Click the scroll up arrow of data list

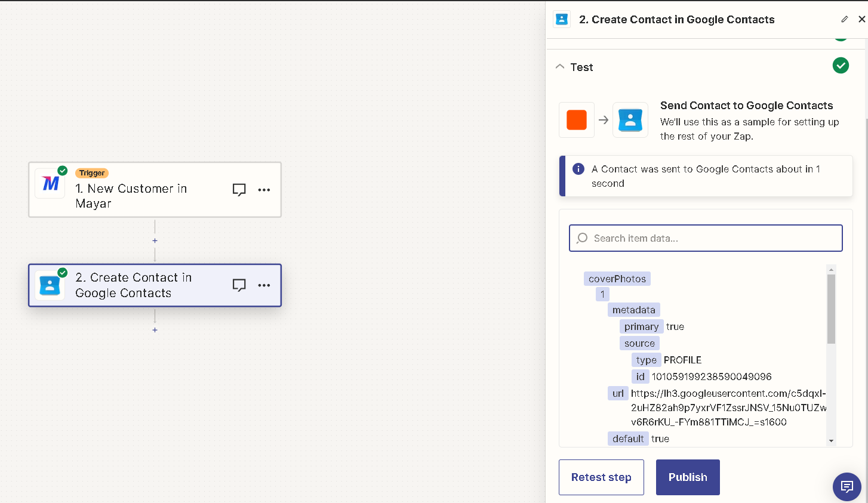[831, 270]
